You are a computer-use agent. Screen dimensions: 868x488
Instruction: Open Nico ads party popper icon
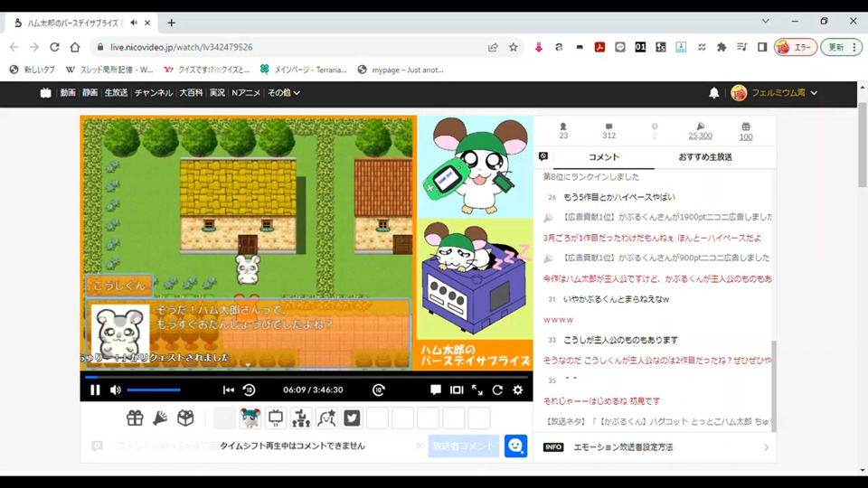pos(160,418)
